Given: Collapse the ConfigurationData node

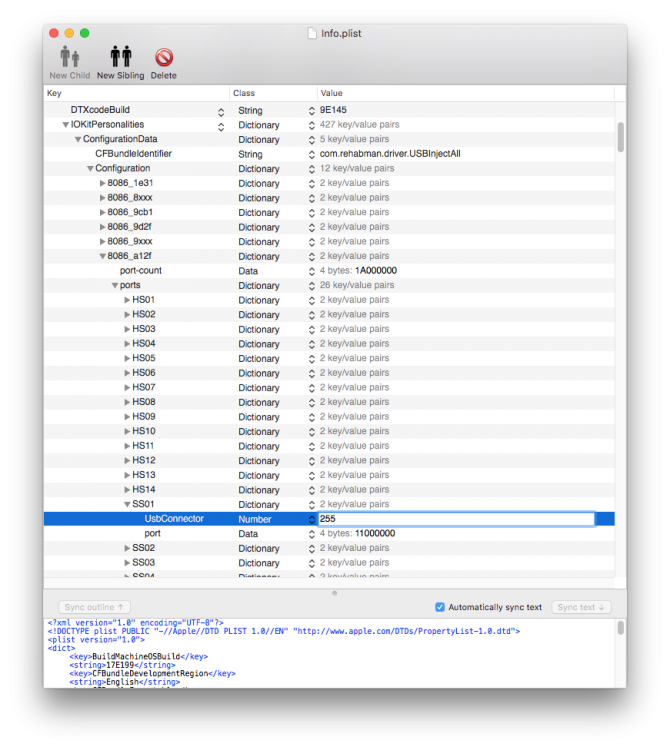Looking at the screenshot, I should click(x=77, y=140).
